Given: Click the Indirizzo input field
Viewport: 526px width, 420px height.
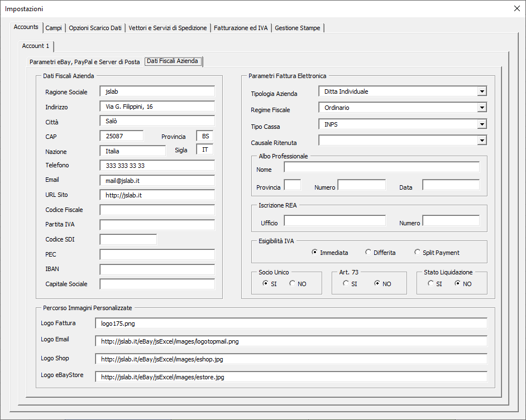Looking at the screenshot, I should click(x=157, y=107).
